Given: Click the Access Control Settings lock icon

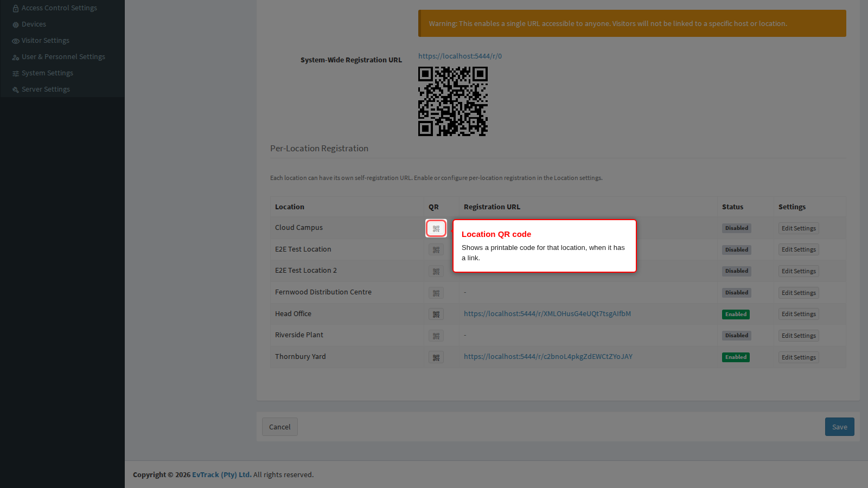Looking at the screenshot, I should (16, 9).
